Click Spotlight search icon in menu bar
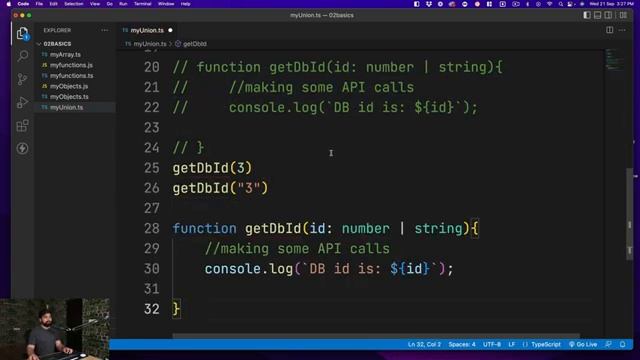 click(560, 4)
